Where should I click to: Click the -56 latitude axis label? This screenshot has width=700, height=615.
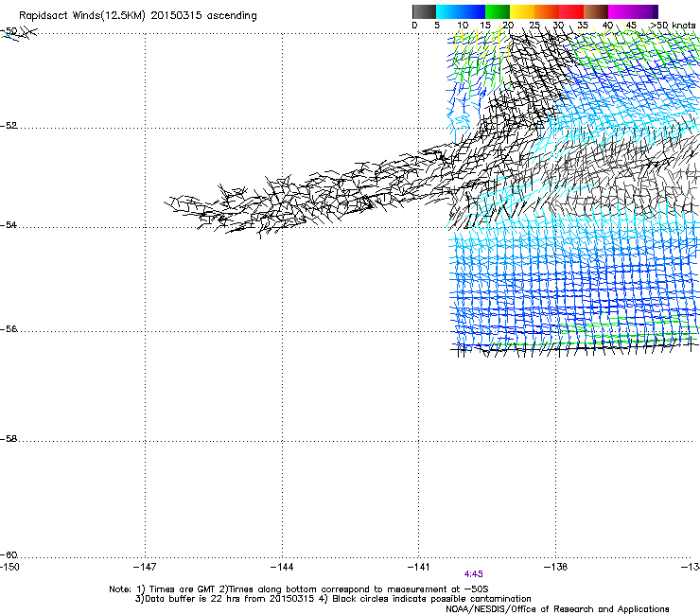[x=9, y=329]
